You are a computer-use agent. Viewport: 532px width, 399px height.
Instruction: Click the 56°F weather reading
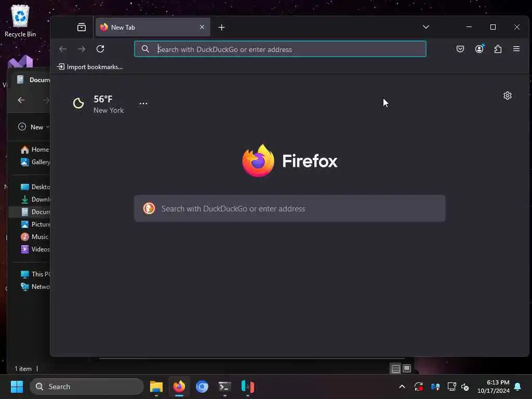[x=103, y=99]
